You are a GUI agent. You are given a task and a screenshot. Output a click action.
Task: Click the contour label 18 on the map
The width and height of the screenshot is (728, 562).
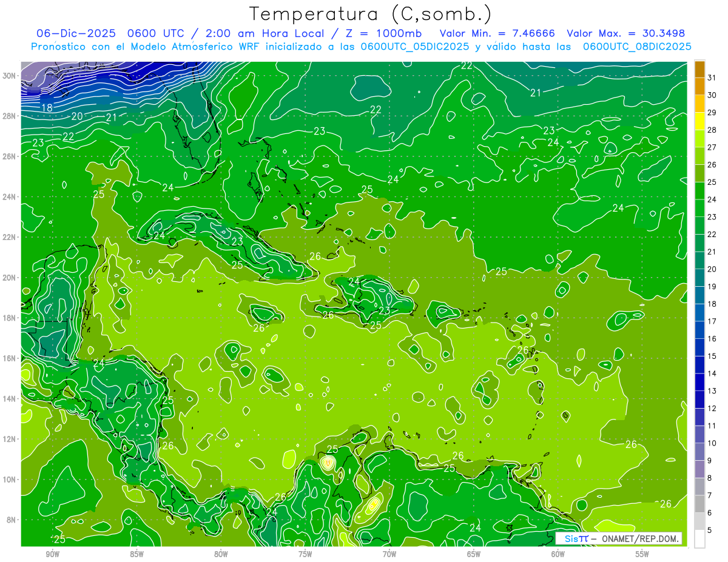[47, 108]
